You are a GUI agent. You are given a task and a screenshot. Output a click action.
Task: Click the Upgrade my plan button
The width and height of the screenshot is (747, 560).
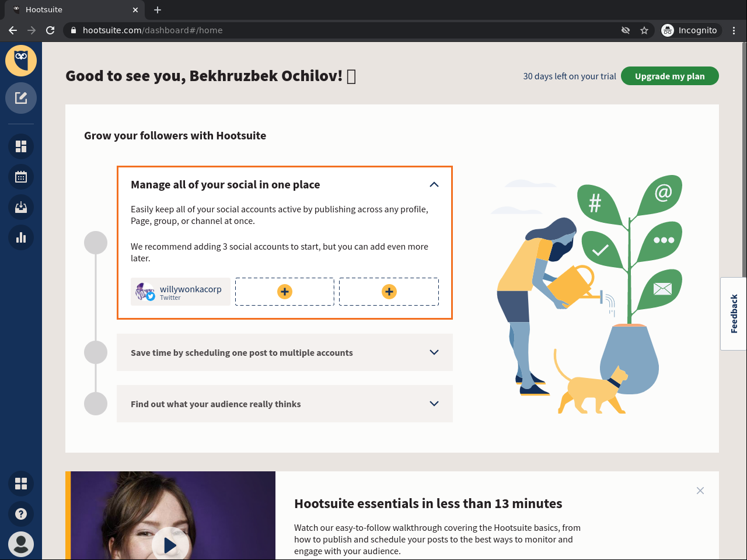(670, 76)
